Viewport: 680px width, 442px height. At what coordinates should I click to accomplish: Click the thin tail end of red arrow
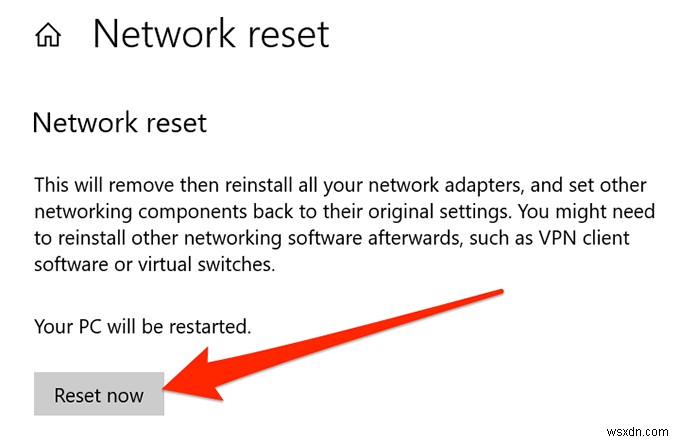pyautogui.click(x=498, y=292)
